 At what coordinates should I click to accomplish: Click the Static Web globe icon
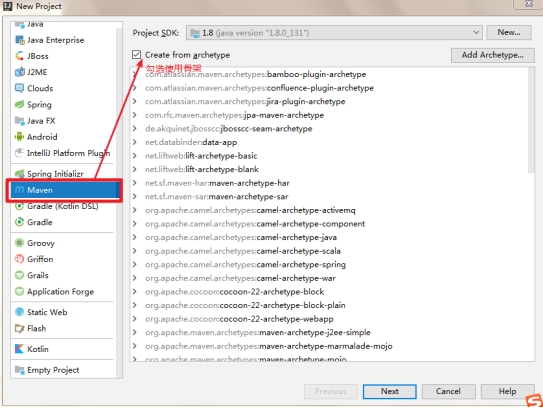19,312
